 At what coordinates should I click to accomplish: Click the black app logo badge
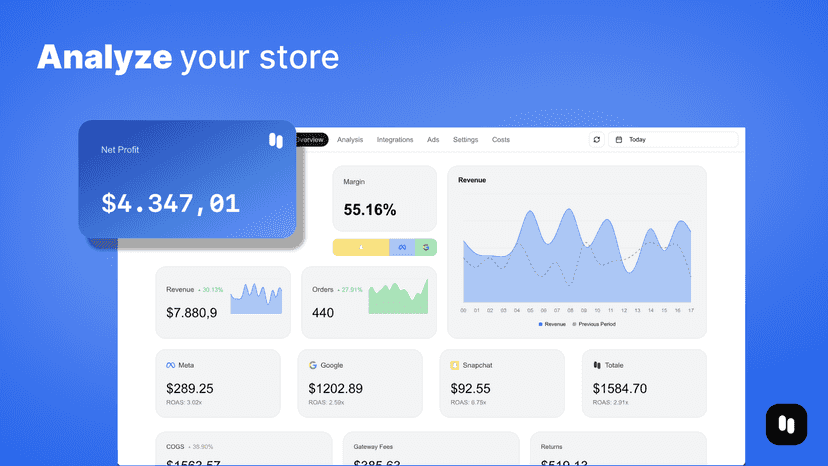tap(786, 424)
